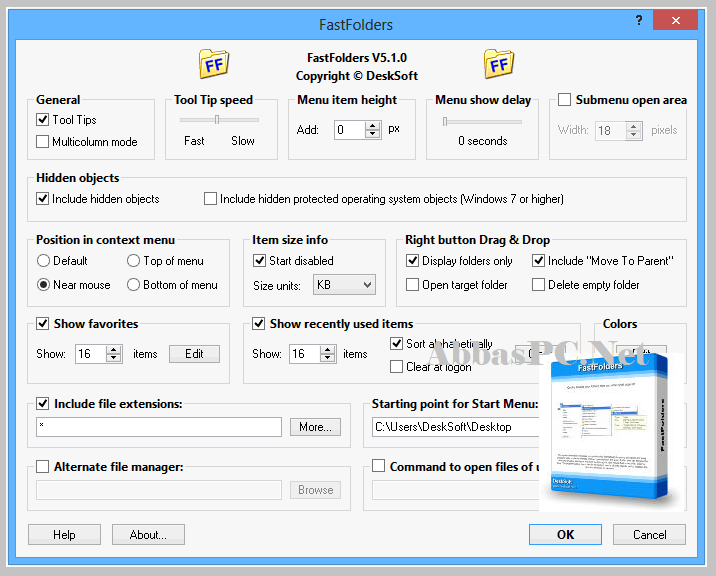
Task: Click the left FastFolders FF folder icon
Action: (214, 64)
